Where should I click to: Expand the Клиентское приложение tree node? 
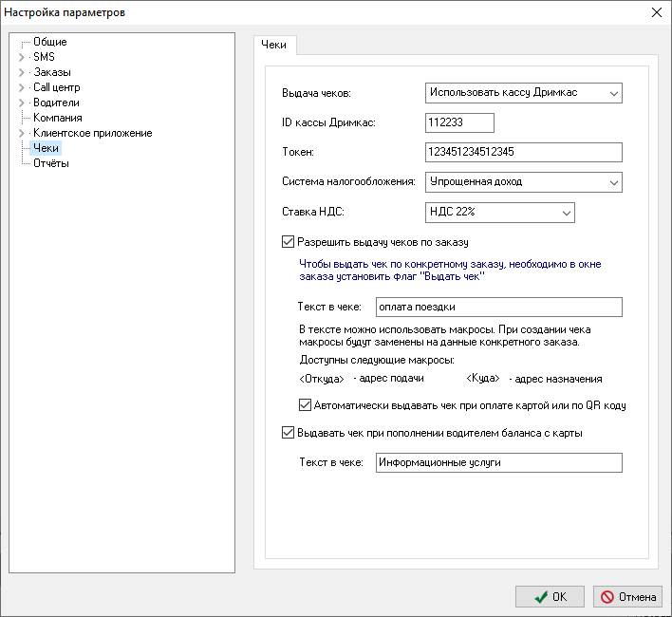pyautogui.click(x=22, y=133)
